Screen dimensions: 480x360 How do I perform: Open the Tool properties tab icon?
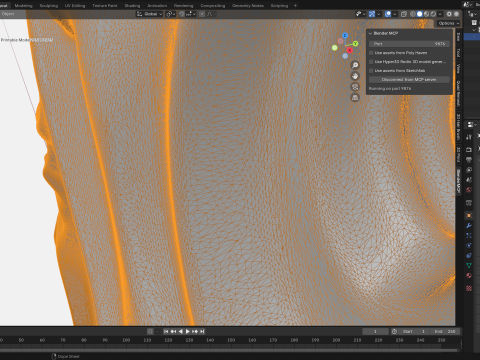coord(469,137)
